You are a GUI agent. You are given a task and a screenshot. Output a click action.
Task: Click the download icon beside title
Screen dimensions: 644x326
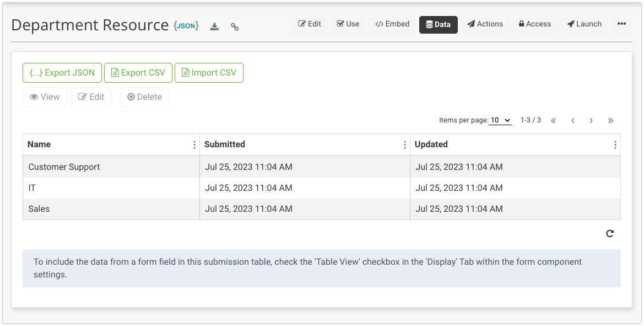pos(215,26)
